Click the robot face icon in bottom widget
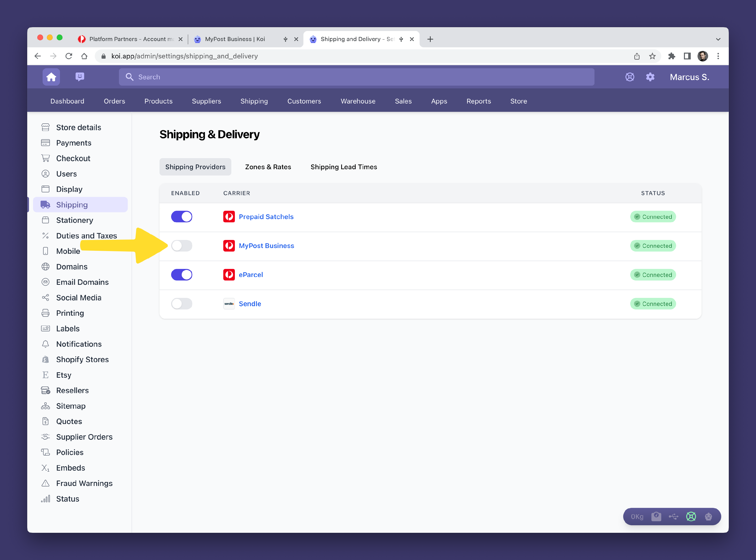The width and height of the screenshot is (756, 560). click(708, 516)
